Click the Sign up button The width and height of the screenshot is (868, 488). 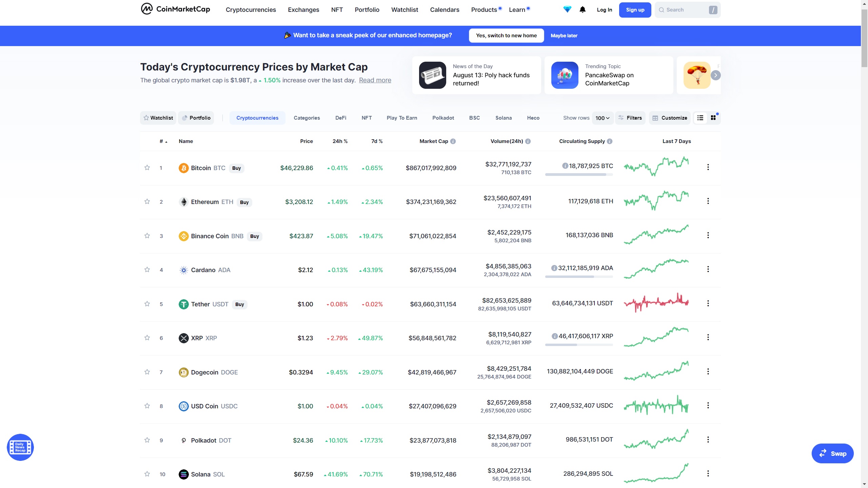[635, 10]
